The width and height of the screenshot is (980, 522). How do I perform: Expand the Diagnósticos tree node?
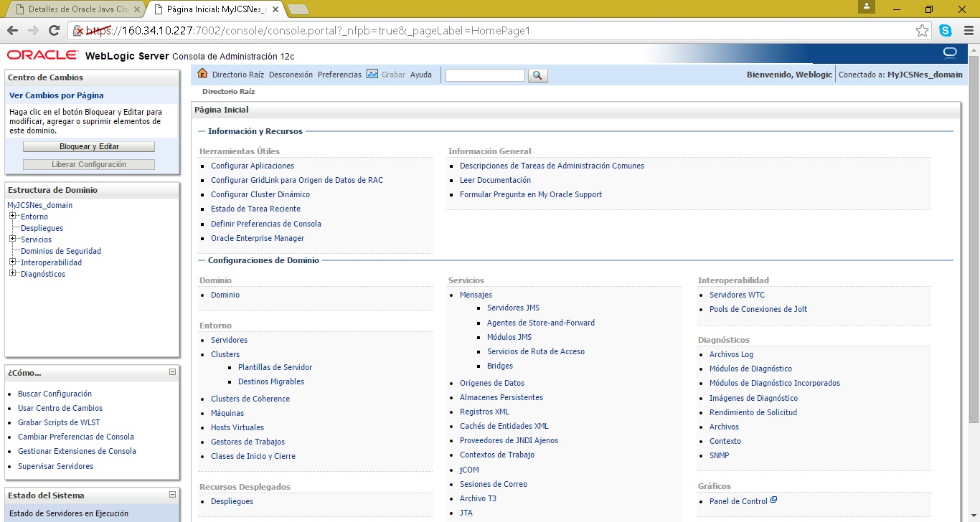[12, 273]
